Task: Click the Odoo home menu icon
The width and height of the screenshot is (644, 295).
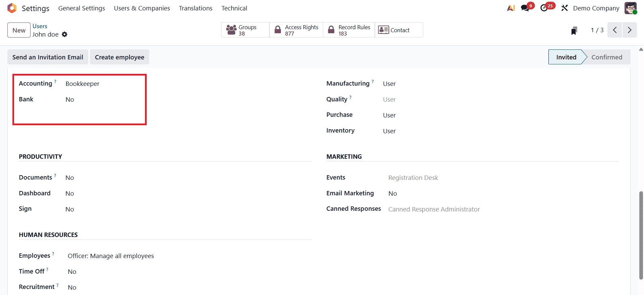Action: pos(12,8)
